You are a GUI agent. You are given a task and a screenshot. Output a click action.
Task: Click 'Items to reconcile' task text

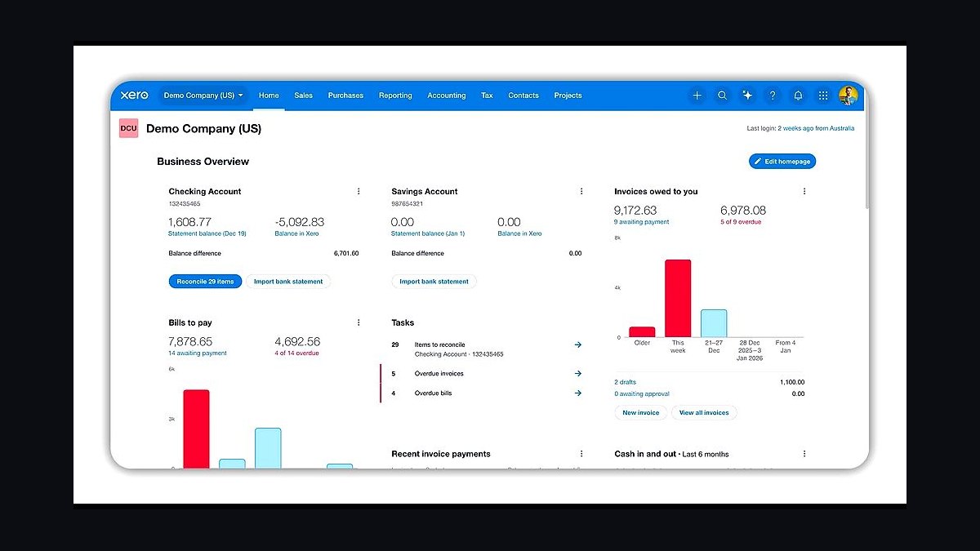(439, 344)
